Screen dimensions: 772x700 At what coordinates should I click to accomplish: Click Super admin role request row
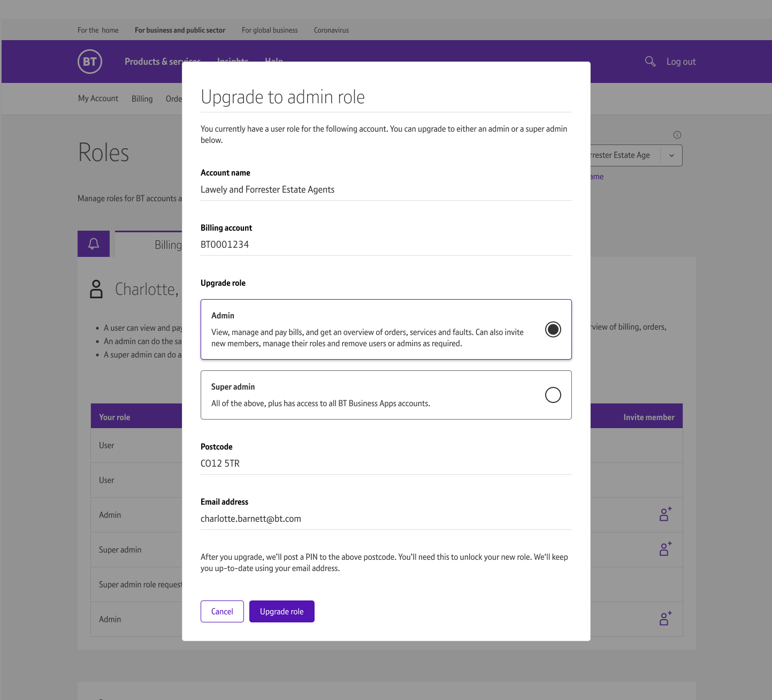coord(141,584)
